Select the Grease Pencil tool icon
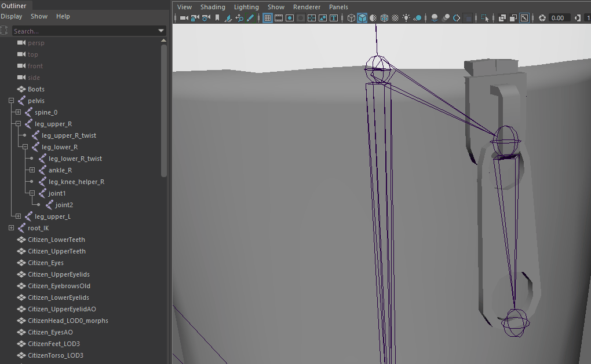 coord(250,18)
